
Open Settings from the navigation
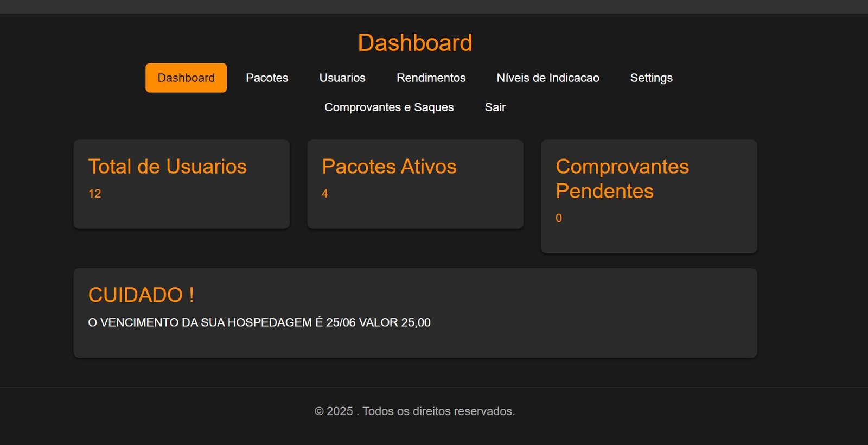651,78
